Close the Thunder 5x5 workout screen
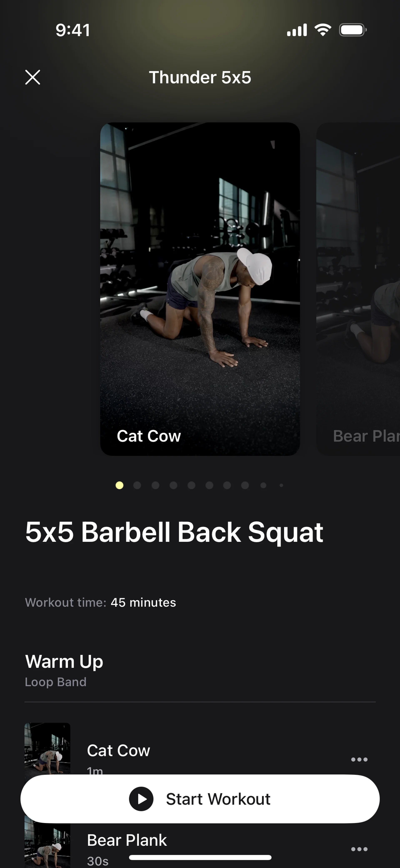Screen dimensions: 400x868 pos(33,77)
